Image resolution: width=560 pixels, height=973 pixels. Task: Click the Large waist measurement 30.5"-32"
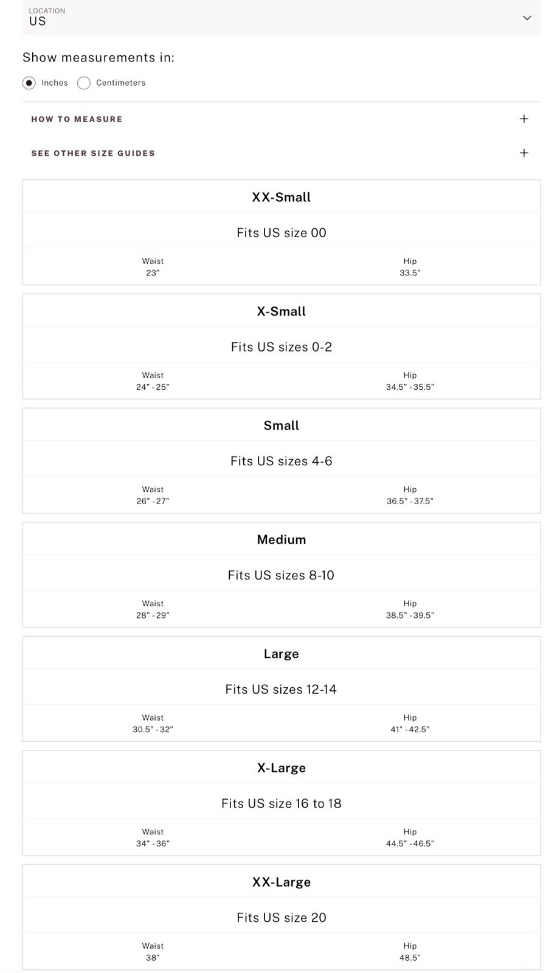[153, 729]
